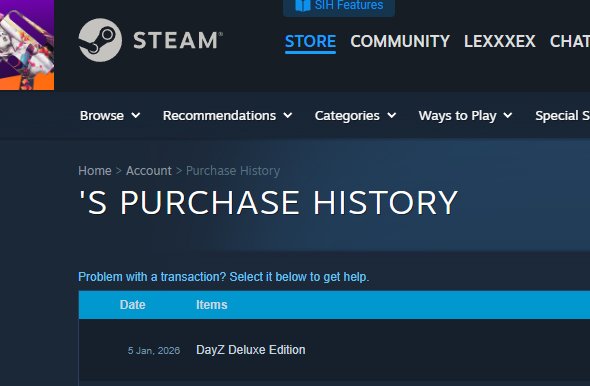Click the Home breadcrumb link
Screen dimensions: 590x386
coord(95,170)
